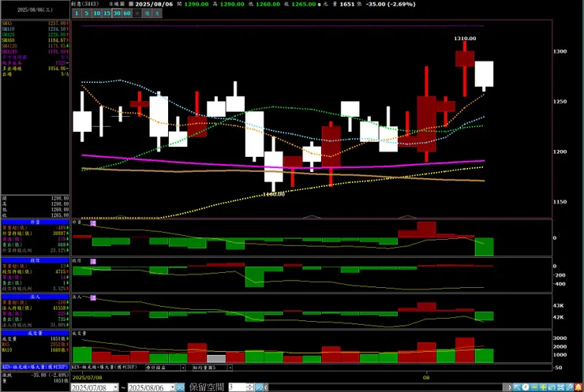Click the 08 month marker on time axis
Image resolution: width=584 pixels, height=392 pixels.
point(426,377)
